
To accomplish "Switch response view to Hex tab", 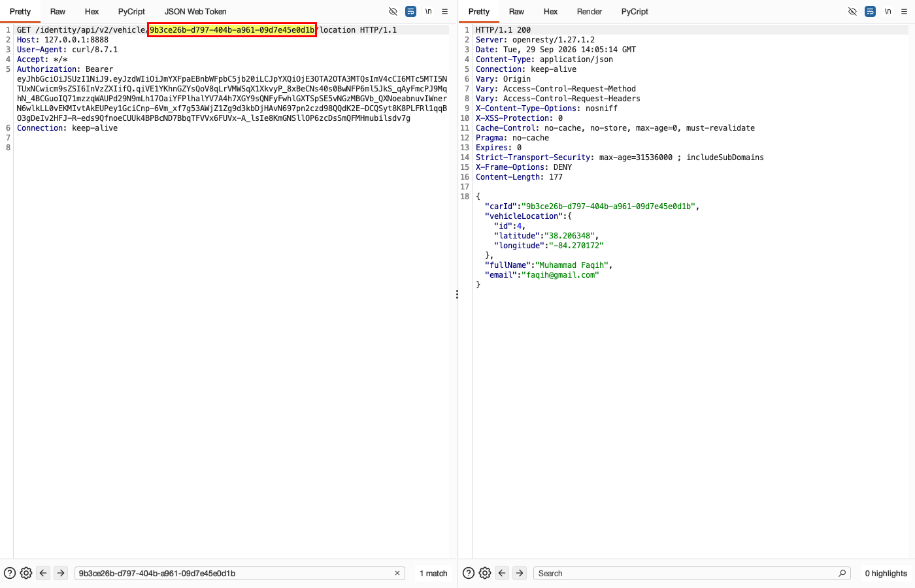I will (x=551, y=12).
